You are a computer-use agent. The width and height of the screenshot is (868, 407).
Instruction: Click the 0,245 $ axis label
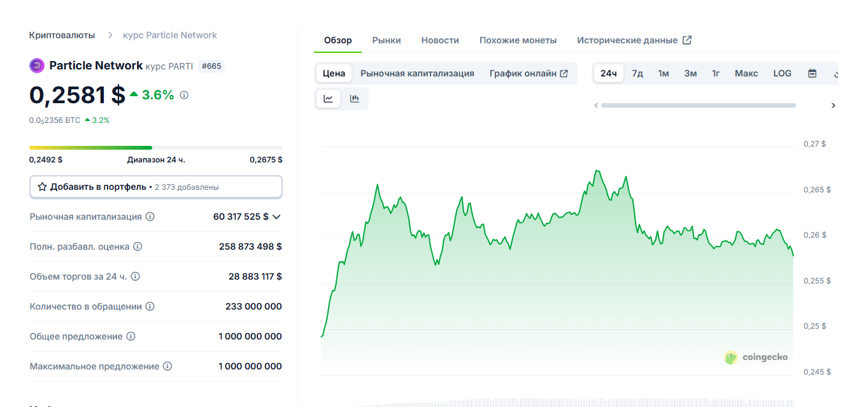pyautogui.click(x=817, y=372)
